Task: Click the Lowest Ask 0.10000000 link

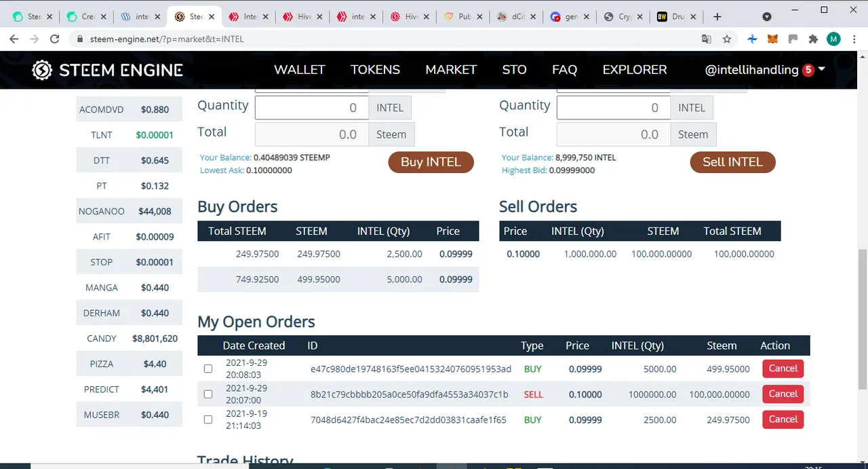Action: pyautogui.click(x=269, y=170)
